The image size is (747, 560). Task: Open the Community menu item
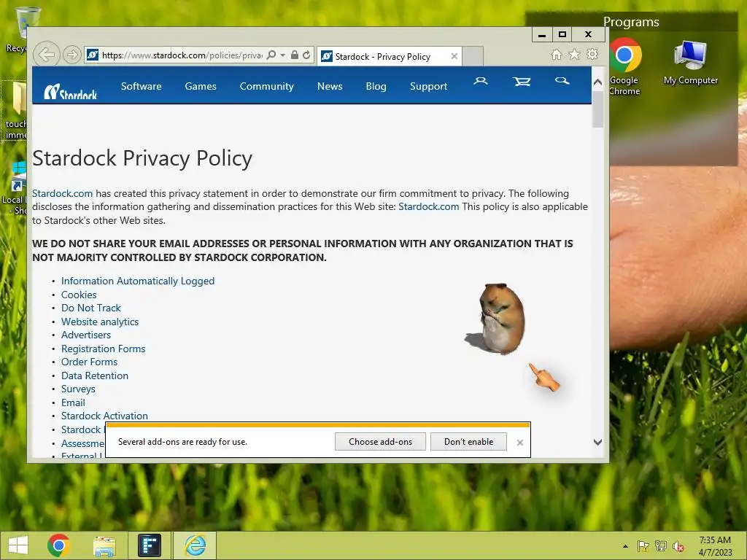pyautogui.click(x=267, y=86)
